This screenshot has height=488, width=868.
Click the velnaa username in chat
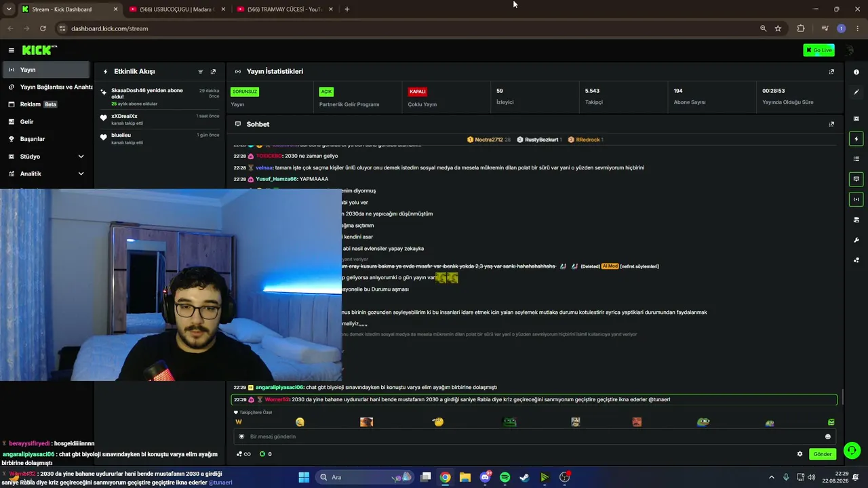click(x=264, y=167)
